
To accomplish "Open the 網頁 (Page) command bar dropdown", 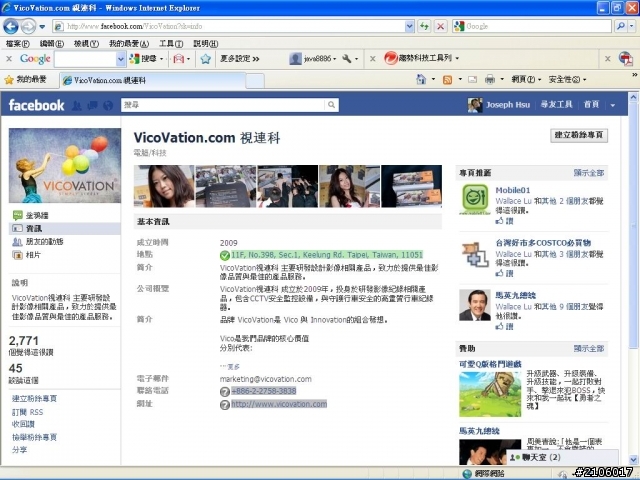I will pos(527,80).
